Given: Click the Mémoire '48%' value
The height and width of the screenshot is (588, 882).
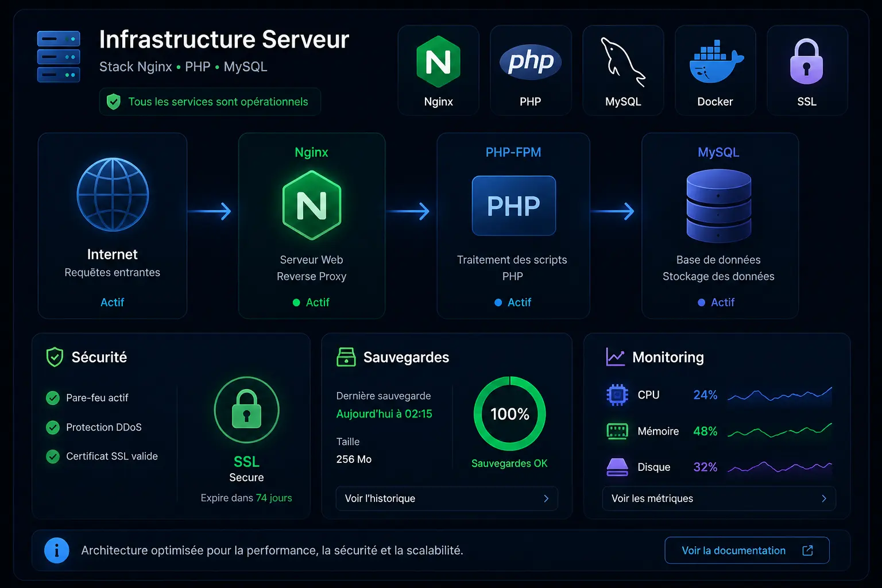Looking at the screenshot, I should [705, 431].
